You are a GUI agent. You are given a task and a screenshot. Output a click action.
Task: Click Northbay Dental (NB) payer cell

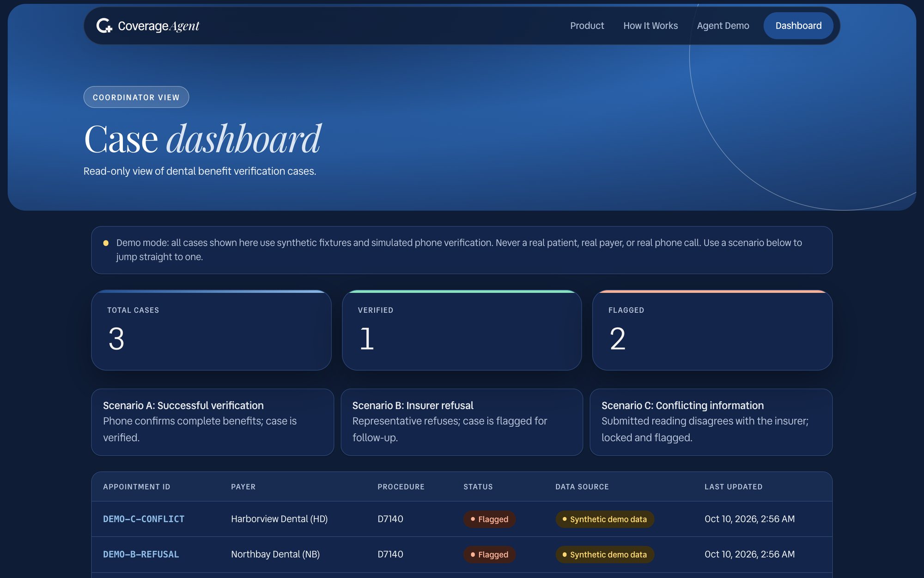pyautogui.click(x=275, y=554)
